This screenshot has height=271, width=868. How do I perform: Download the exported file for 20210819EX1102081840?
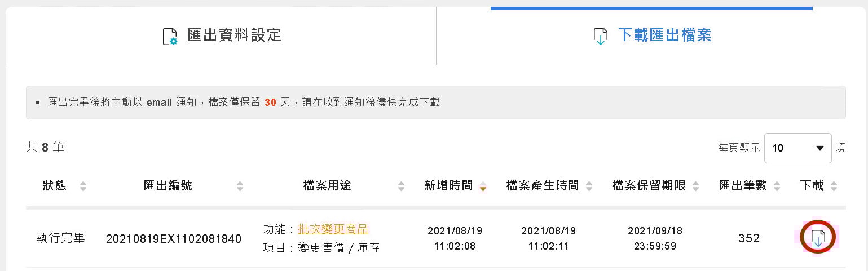818,238
